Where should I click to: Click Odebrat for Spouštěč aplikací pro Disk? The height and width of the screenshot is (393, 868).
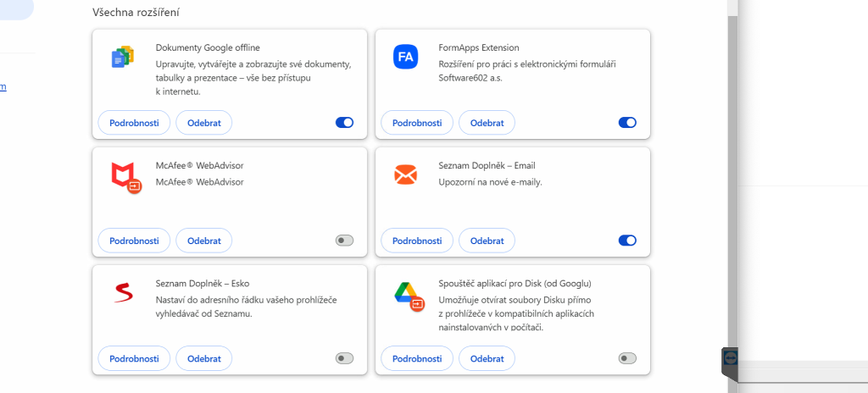pos(487,358)
